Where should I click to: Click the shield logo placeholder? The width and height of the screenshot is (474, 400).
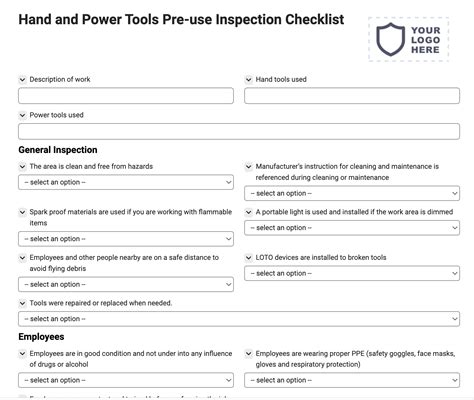click(408, 40)
